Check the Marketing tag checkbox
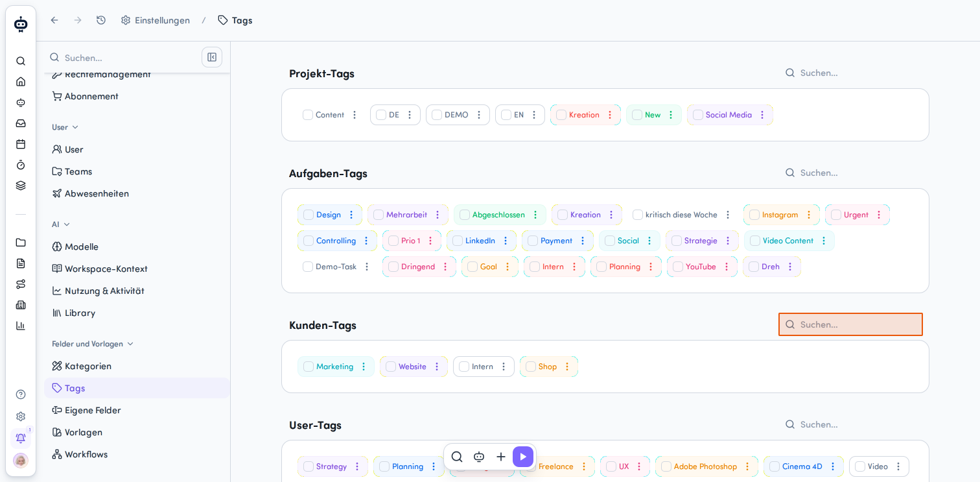 (x=309, y=367)
